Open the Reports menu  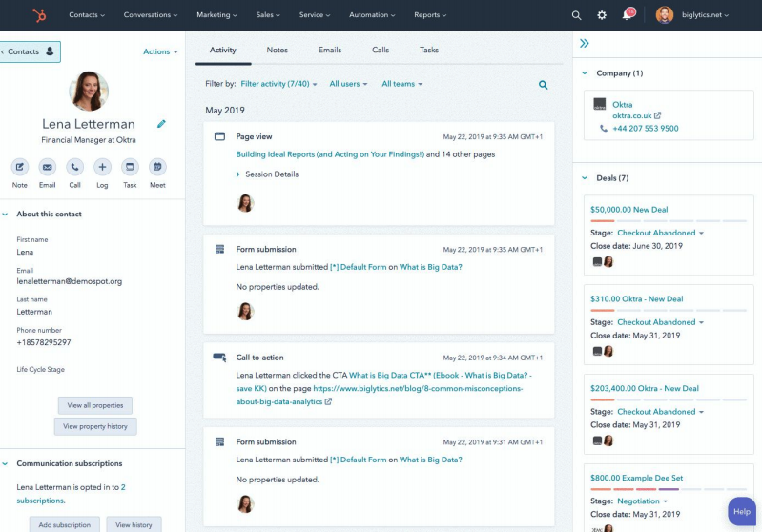tap(430, 15)
